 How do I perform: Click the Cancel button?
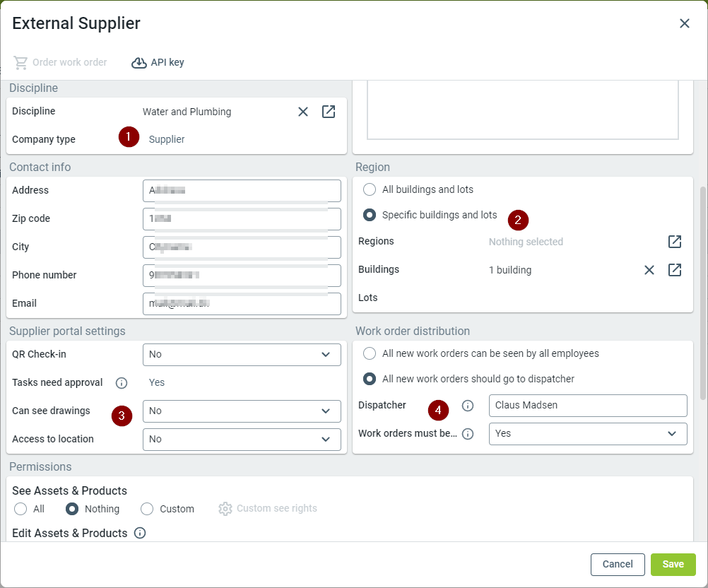click(x=618, y=564)
